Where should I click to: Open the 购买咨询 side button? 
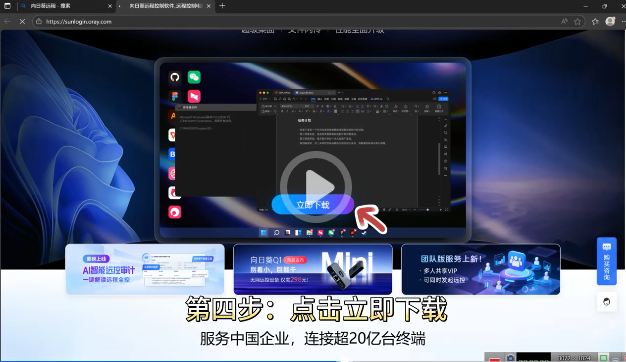606,261
